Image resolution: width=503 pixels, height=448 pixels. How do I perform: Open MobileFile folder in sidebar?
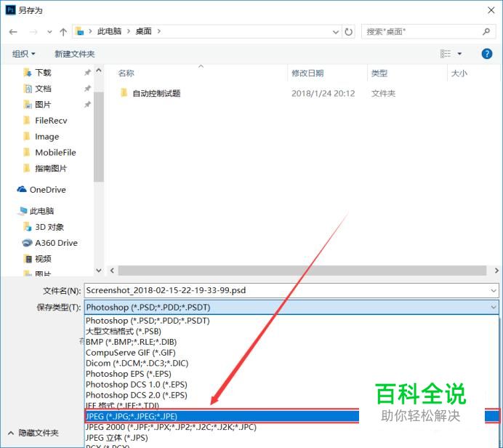(x=55, y=153)
